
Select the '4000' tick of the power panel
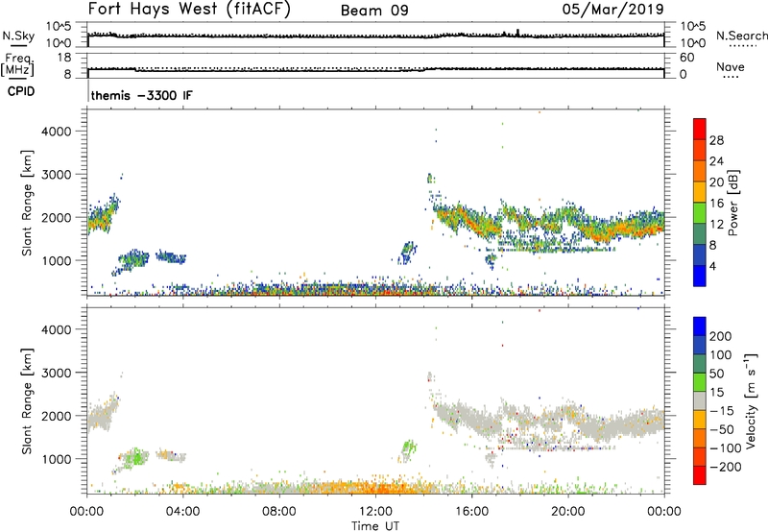[57, 132]
